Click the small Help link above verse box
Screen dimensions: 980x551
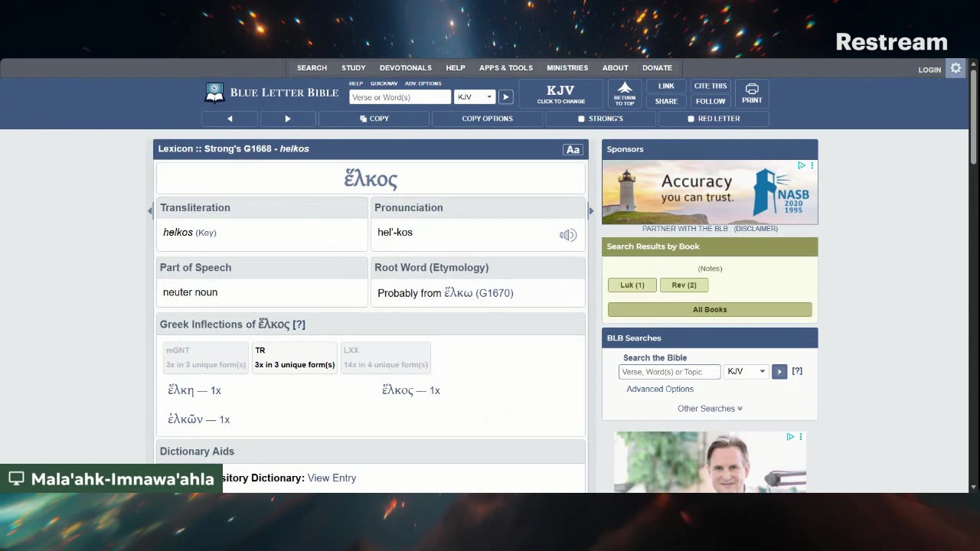356,83
